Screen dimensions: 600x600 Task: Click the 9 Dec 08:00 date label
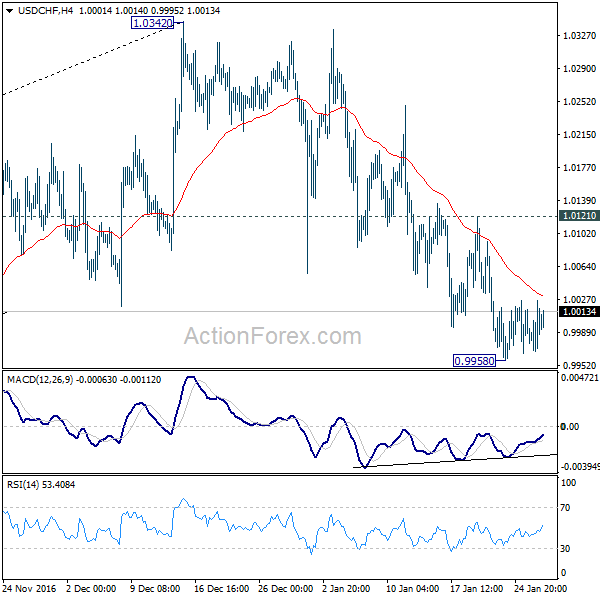click(155, 589)
